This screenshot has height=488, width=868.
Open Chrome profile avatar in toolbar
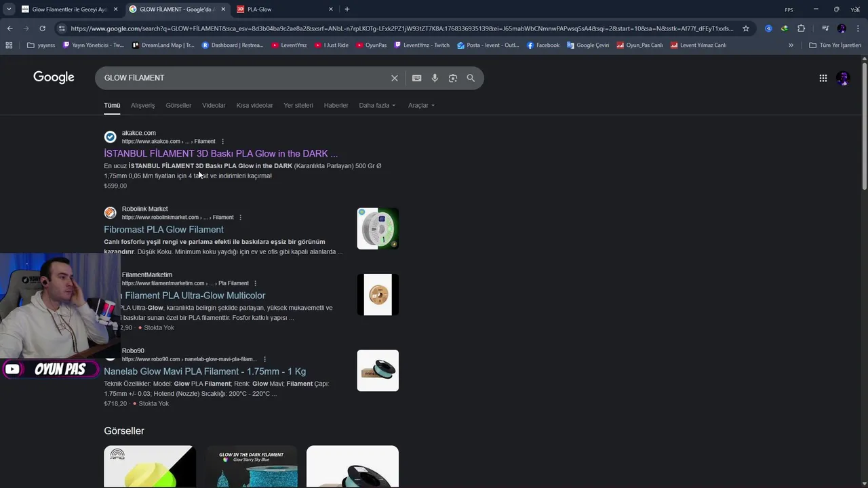coord(842,28)
